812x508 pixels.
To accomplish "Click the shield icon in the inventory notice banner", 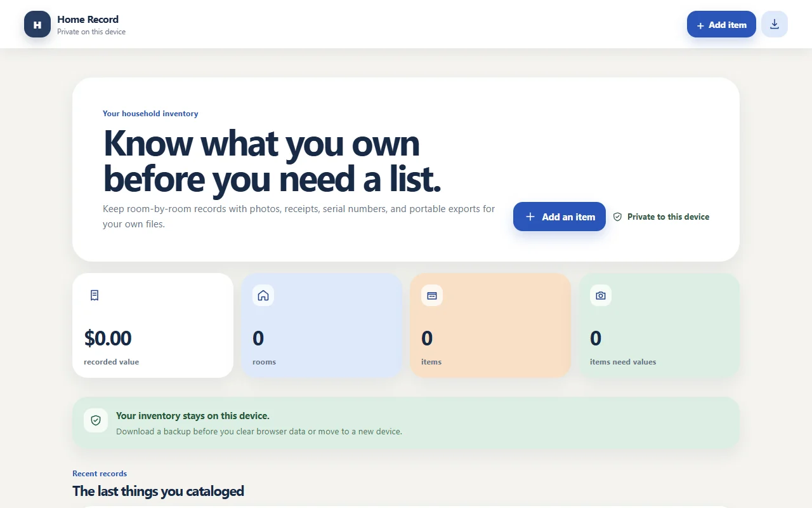I will click(x=96, y=420).
